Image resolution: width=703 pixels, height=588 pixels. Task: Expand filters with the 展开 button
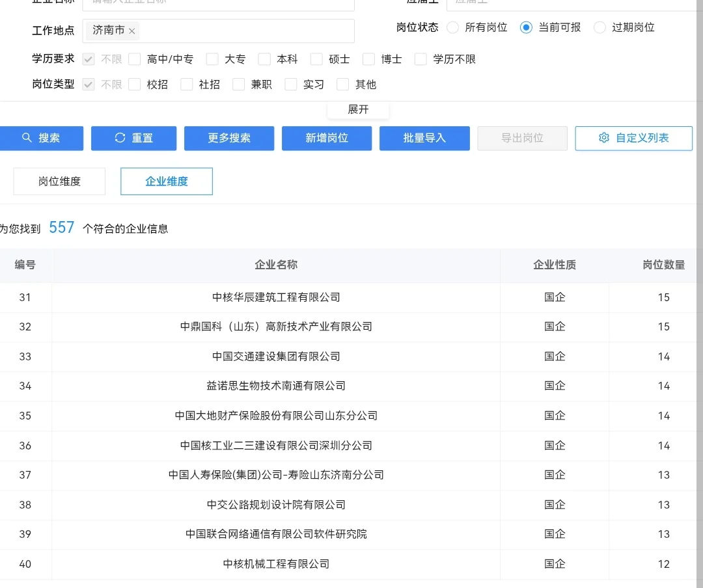[358, 110]
